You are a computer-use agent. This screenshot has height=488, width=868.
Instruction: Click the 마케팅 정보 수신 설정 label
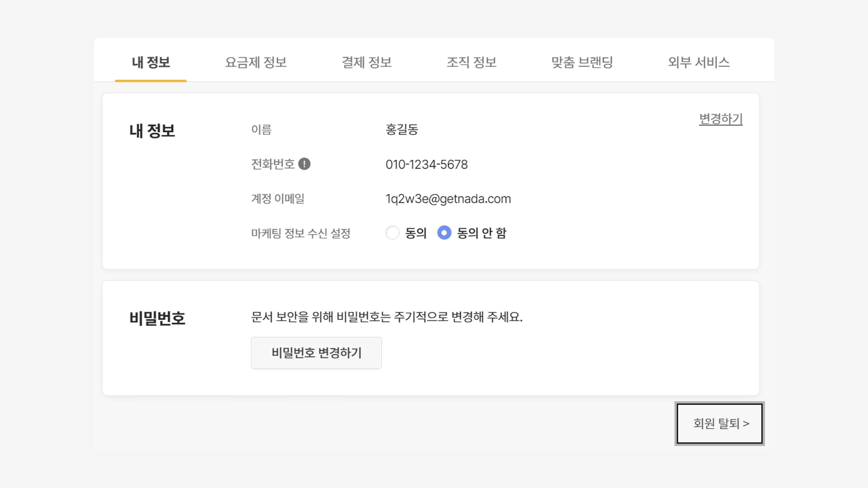click(x=301, y=233)
